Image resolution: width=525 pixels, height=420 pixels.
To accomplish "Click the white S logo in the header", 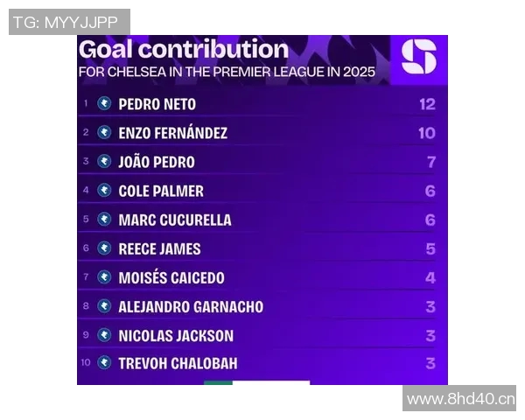I will pos(418,58).
